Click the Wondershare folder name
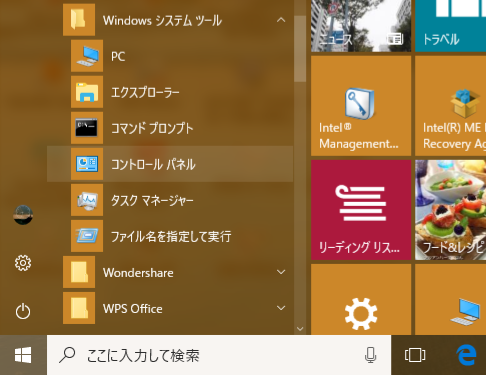Viewport: 486px width, 375px height. tap(138, 273)
